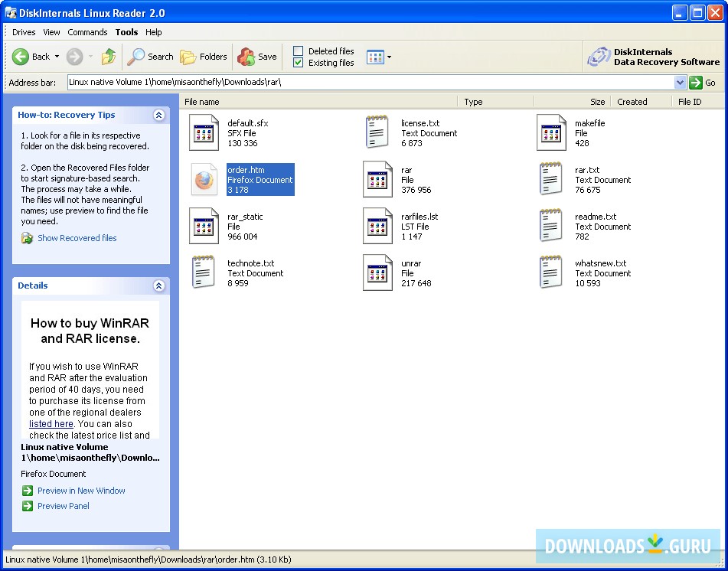The height and width of the screenshot is (571, 728).
Task: Click the up-one-folder icon
Action: (108, 56)
